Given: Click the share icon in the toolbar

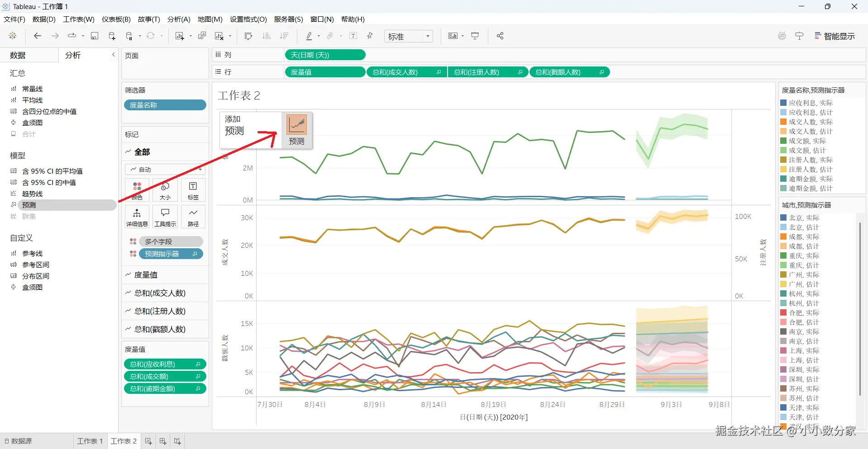Looking at the screenshot, I should (x=500, y=36).
